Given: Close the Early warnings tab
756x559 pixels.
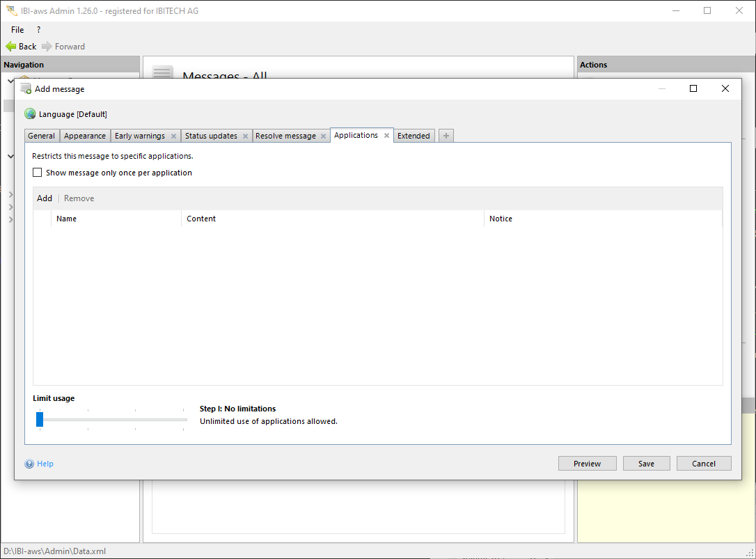Looking at the screenshot, I should tap(173, 136).
